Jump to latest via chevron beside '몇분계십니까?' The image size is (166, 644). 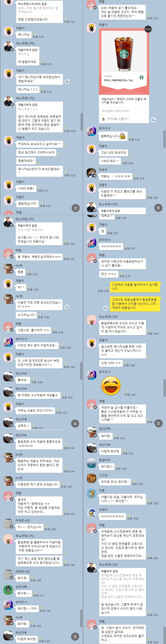point(76,208)
